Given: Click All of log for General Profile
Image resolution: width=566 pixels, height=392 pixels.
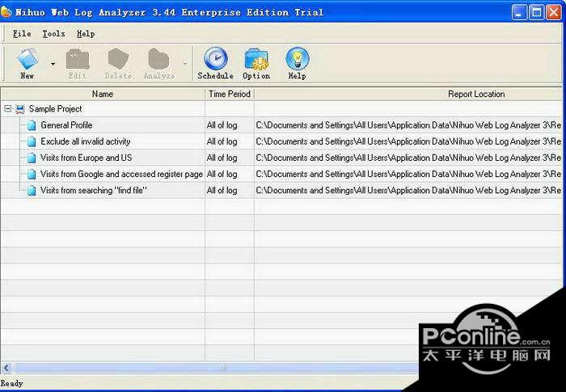Looking at the screenshot, I should click(x=222, y=125).
